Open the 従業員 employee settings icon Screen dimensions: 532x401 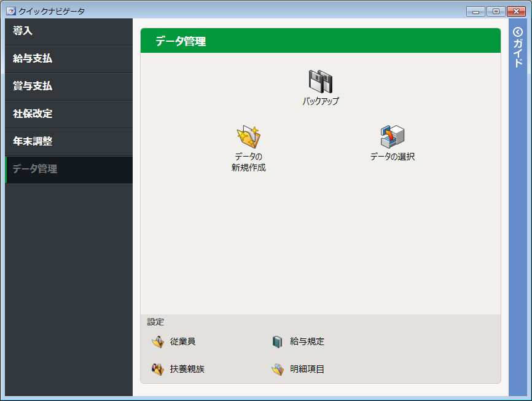(x=158, y=342)
